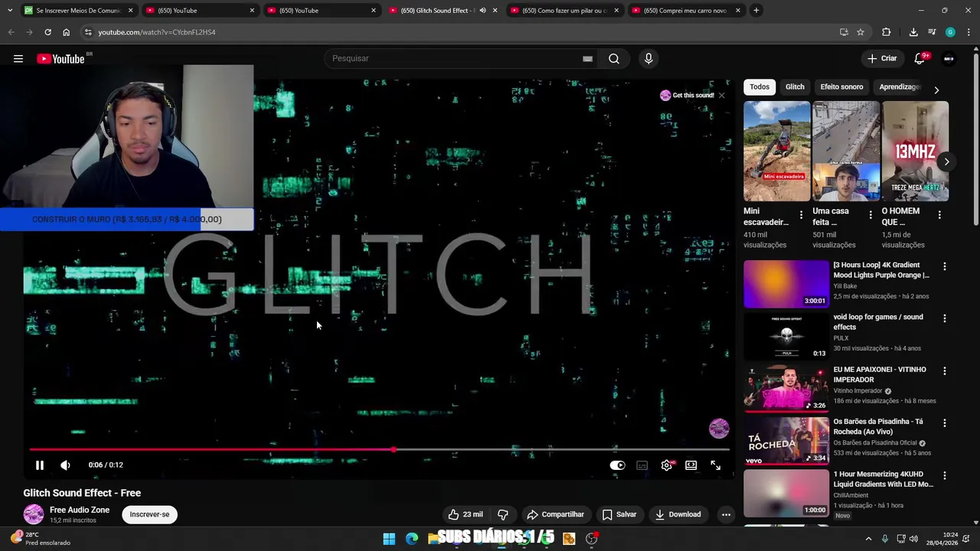Seek on the video progress bar
Screen dimensions: 980x551
tap(379, 450)
